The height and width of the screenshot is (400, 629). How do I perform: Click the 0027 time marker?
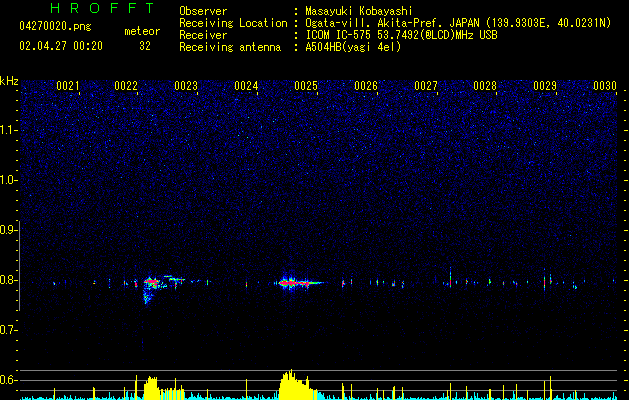[x=426, y=86]
